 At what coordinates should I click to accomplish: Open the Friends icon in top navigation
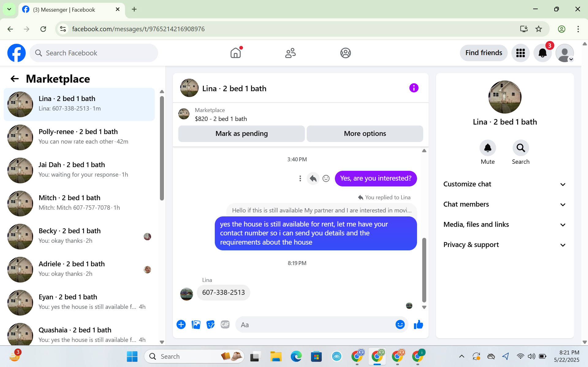point(290,53)
